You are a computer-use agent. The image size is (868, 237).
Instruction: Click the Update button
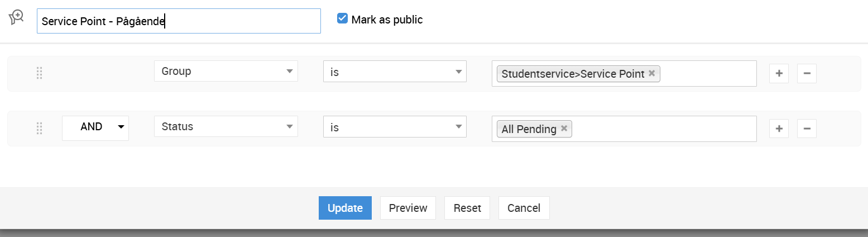coord(345,208)
